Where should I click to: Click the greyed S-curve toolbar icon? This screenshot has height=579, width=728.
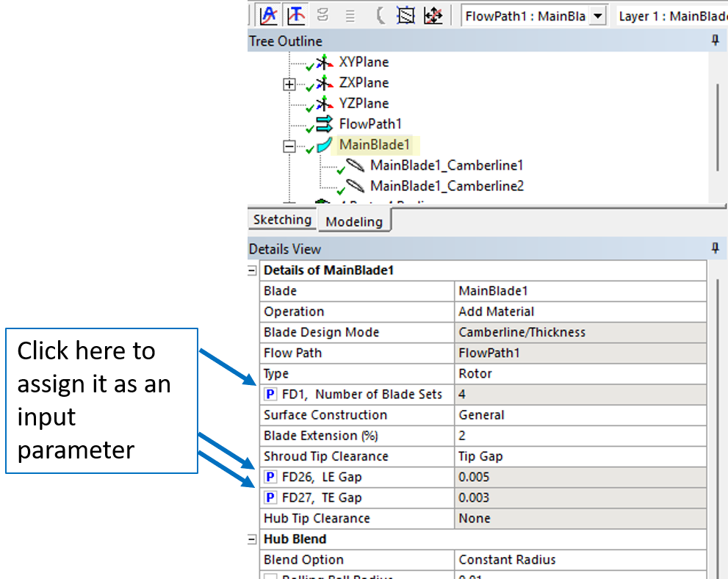pos(323,15)
